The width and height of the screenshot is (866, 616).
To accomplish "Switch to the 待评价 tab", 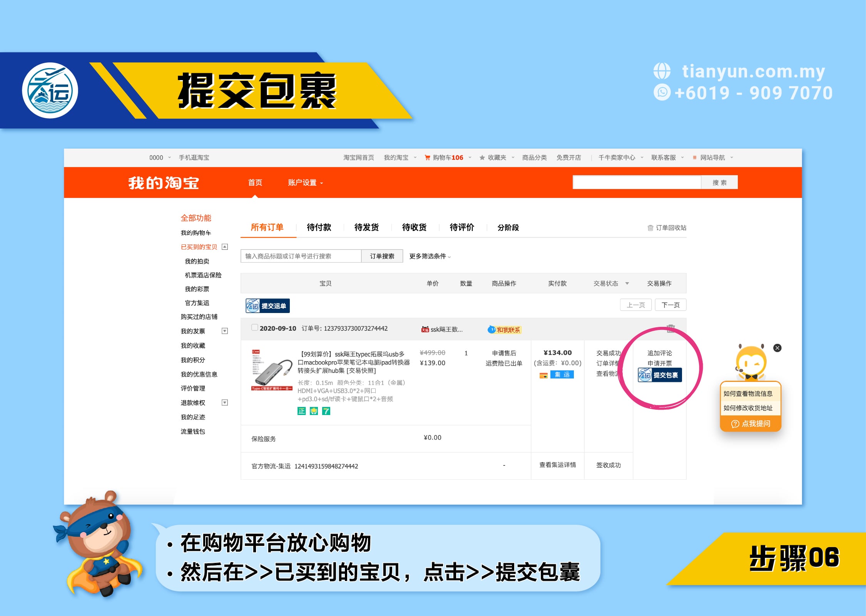I will 462,227.
